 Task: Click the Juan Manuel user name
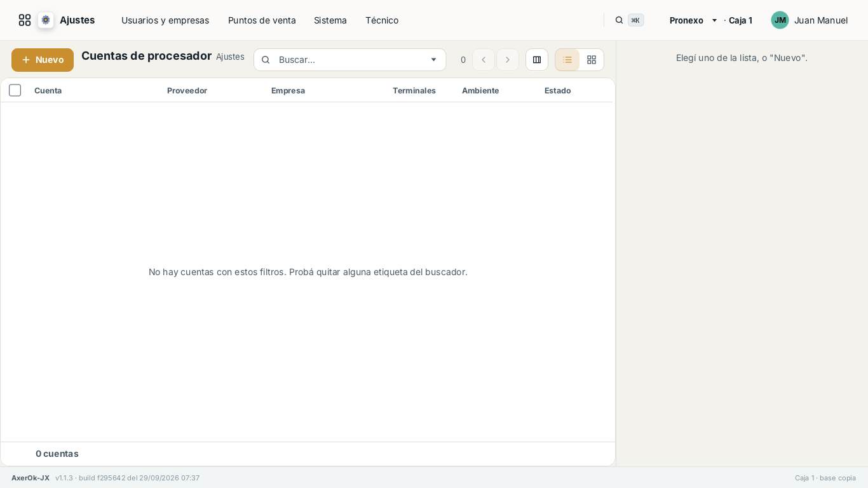point(821,20)
